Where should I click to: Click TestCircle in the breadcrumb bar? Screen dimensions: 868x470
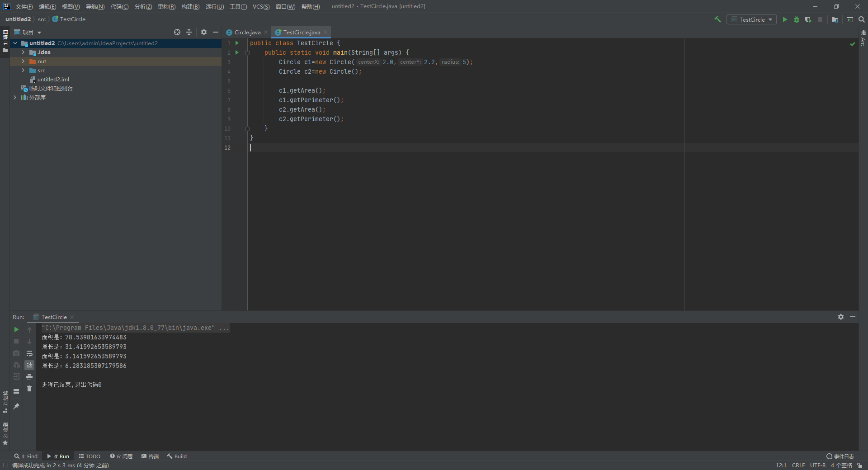tap(69, 19)
